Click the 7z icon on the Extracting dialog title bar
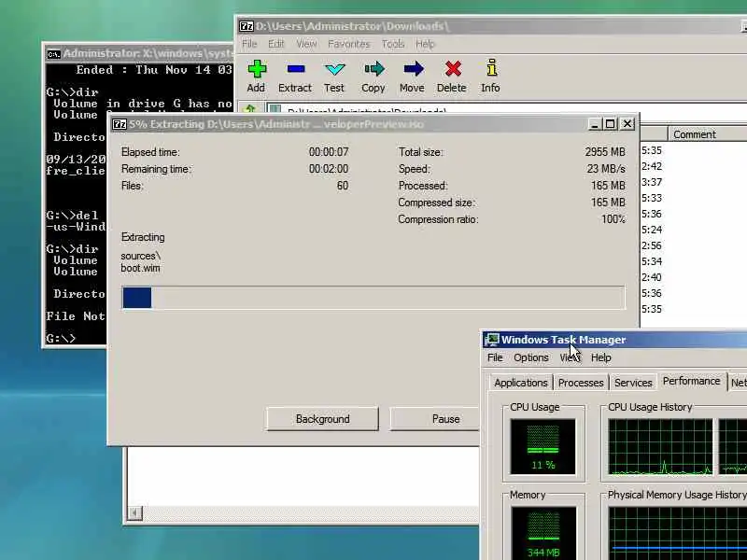 (119, 124)
